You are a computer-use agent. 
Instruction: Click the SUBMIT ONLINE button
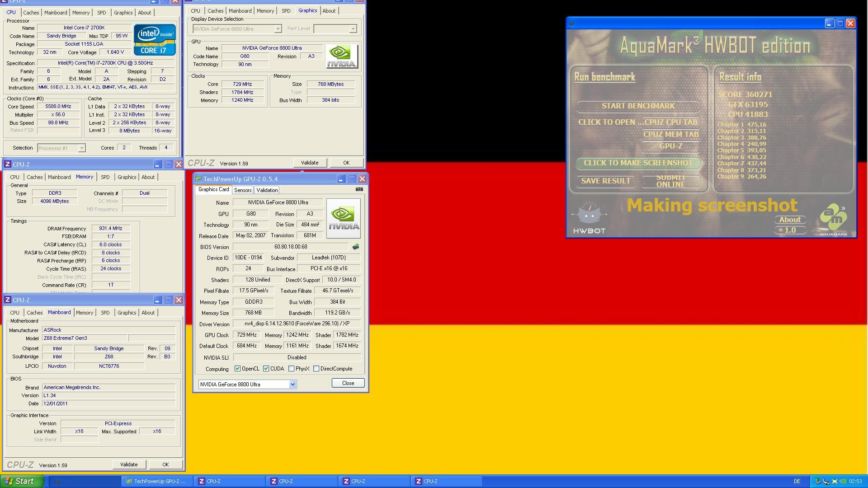(671, 181)
